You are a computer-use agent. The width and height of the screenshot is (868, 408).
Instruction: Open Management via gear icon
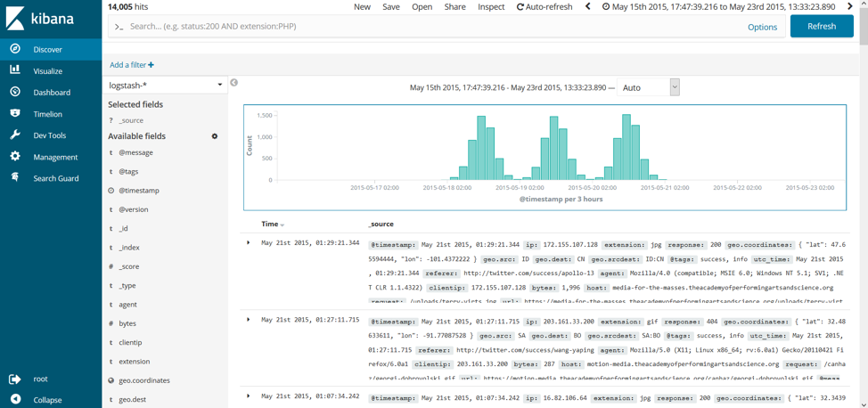tap(15, 157)
